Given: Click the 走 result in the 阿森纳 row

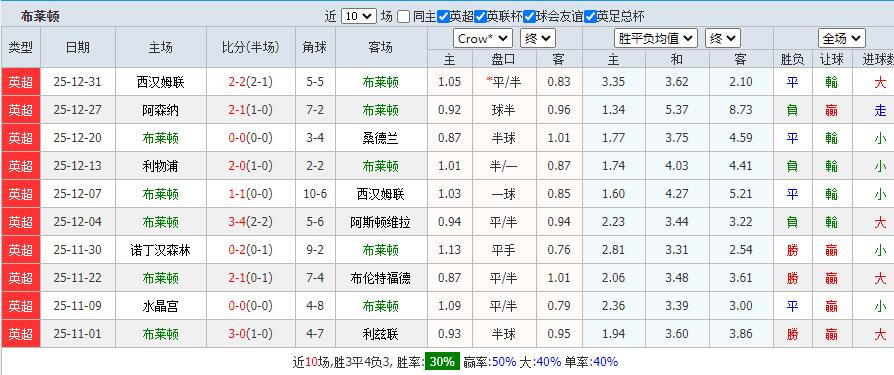Looking at the screenshot, I should 880,110.
